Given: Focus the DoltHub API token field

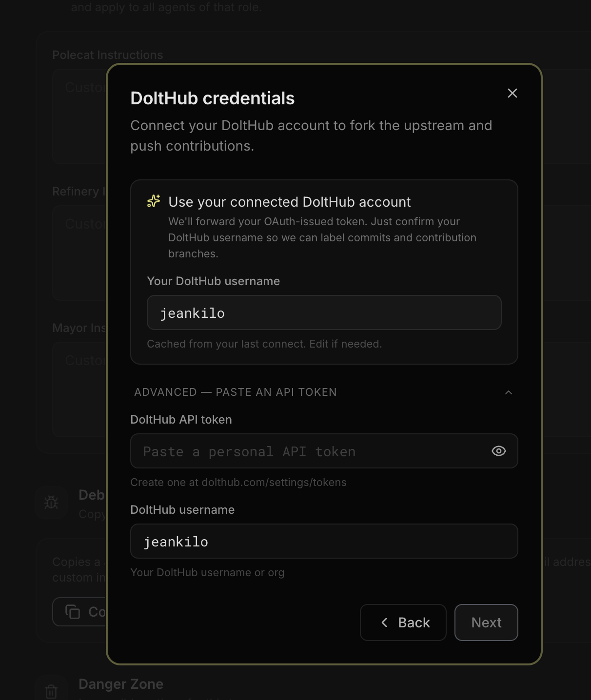Looking at the screenshot, I should tap(324, 451).
